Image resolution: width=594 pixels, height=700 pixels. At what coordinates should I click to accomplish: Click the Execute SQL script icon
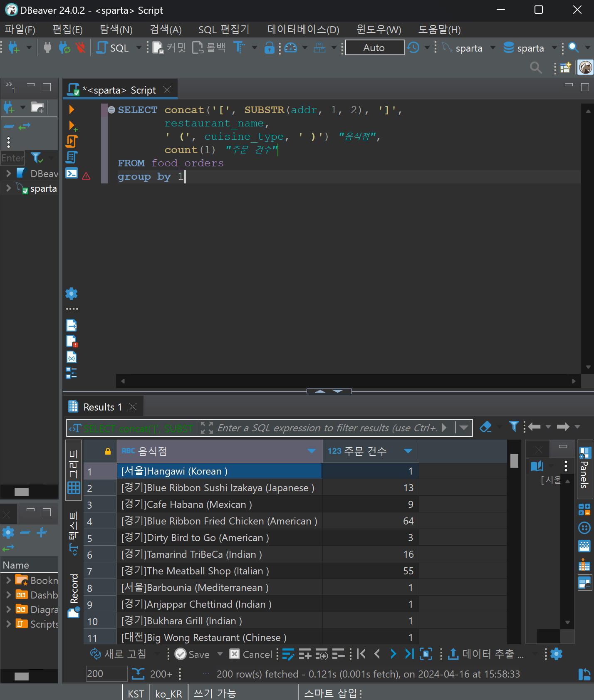(x=72, y=141)
